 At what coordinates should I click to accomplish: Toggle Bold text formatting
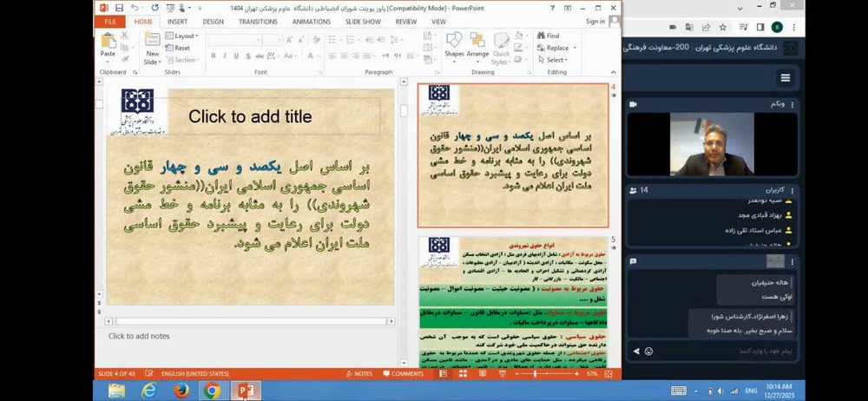point(213,56)
